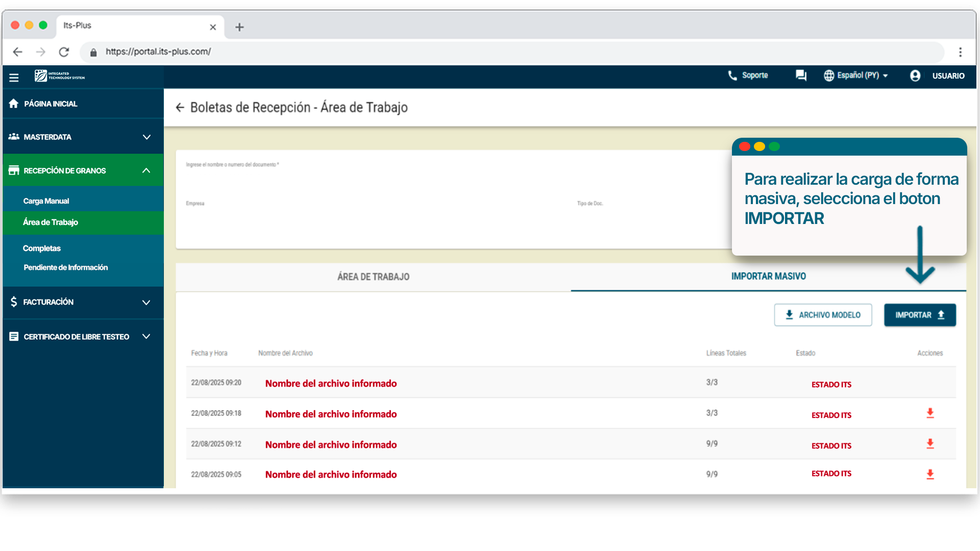980x551 pixels.
Task: Expand the Masterdata menu
Action: click(x=146, y=137)
